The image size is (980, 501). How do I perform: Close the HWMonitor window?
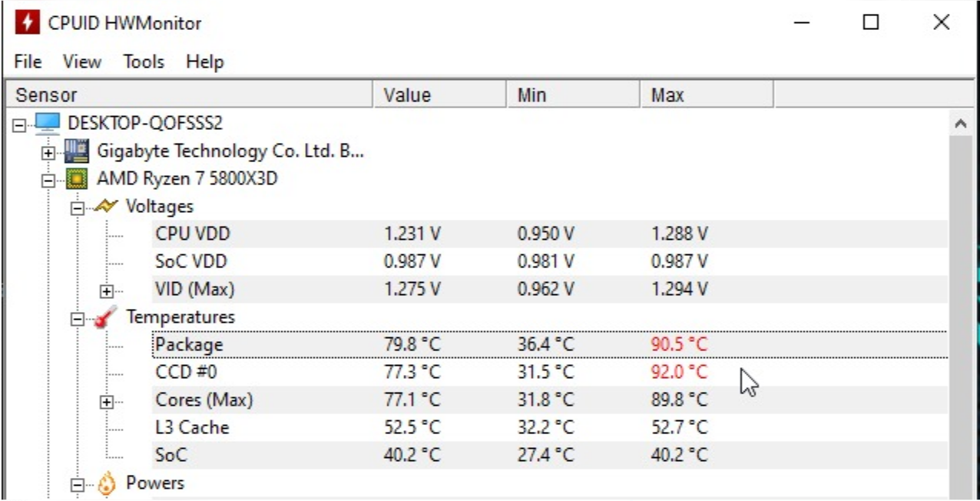(x=942, y=23)
